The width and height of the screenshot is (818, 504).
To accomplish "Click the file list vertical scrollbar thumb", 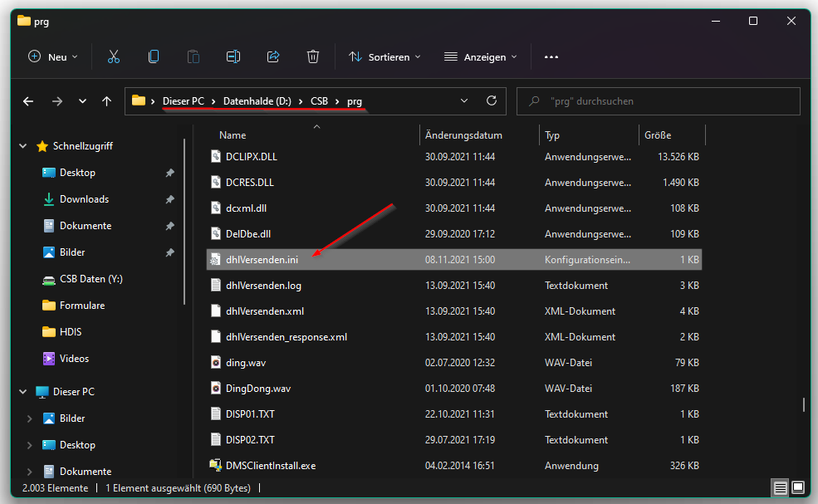I will pos(803,404).
